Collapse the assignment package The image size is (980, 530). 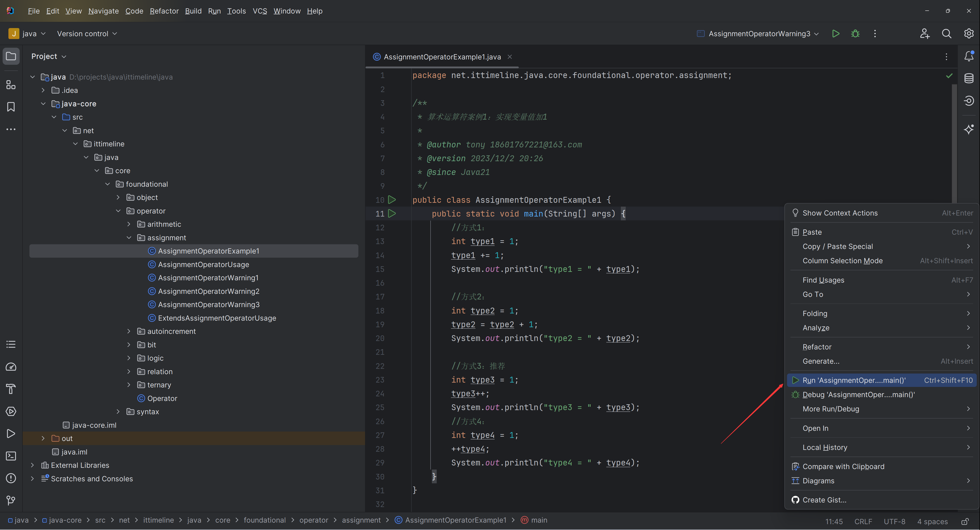[129, 237]
